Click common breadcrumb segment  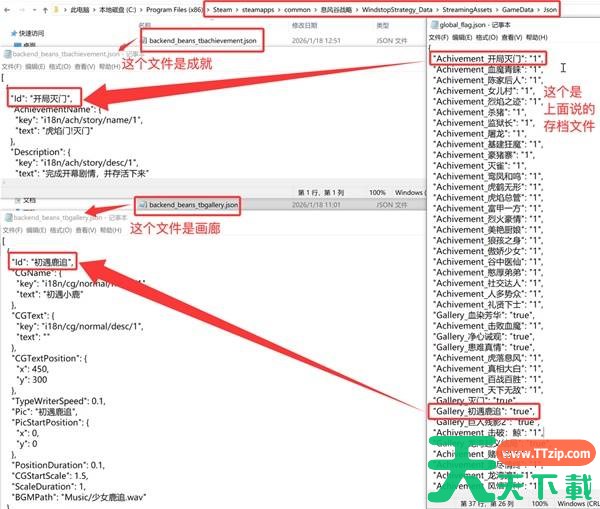[x=297, y=10]
